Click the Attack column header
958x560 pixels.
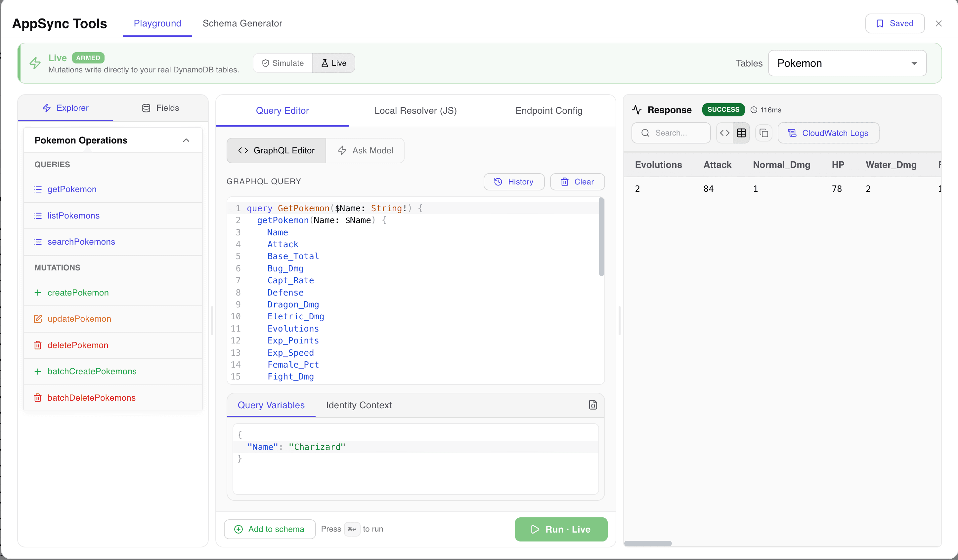coord(718,165)
